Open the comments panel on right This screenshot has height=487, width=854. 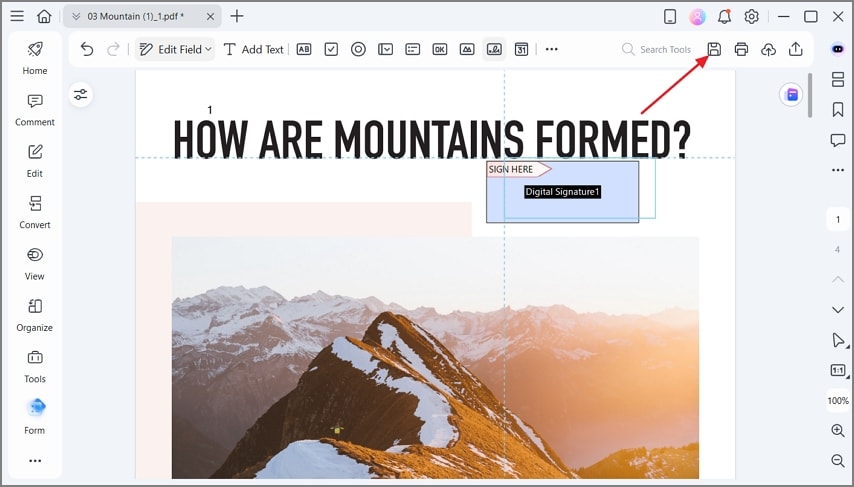pyautogui.click(x=838, y=140)
